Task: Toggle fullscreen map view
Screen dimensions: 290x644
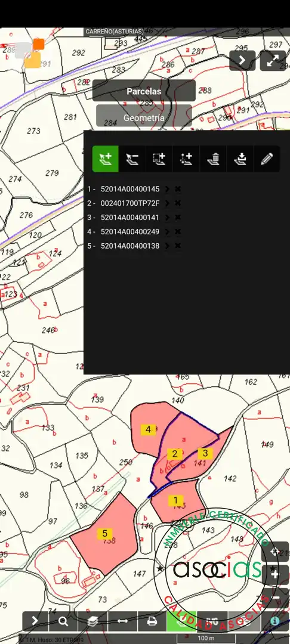Action: pyautogui.click(x=272, y=60)
